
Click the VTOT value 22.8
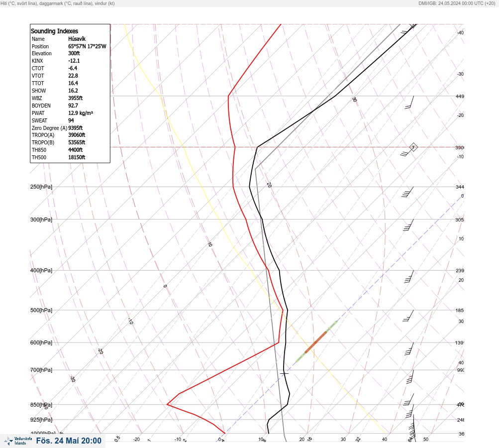click(x=73, y=76)
